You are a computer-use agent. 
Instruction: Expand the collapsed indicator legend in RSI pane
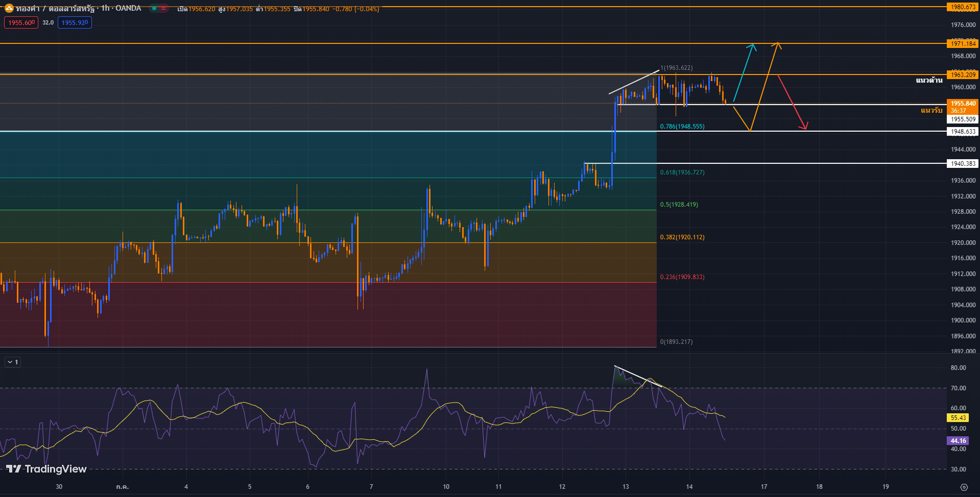tap(13, 362)
